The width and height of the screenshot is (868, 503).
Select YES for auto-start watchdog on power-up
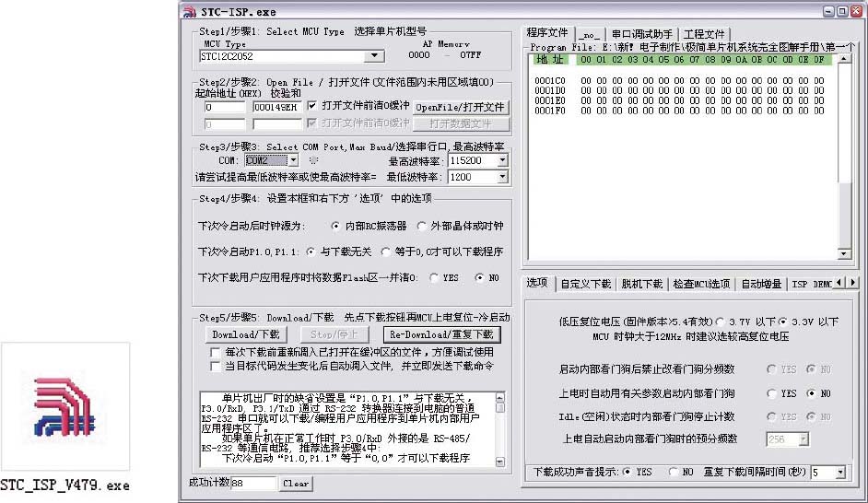(x=771, y=393)
